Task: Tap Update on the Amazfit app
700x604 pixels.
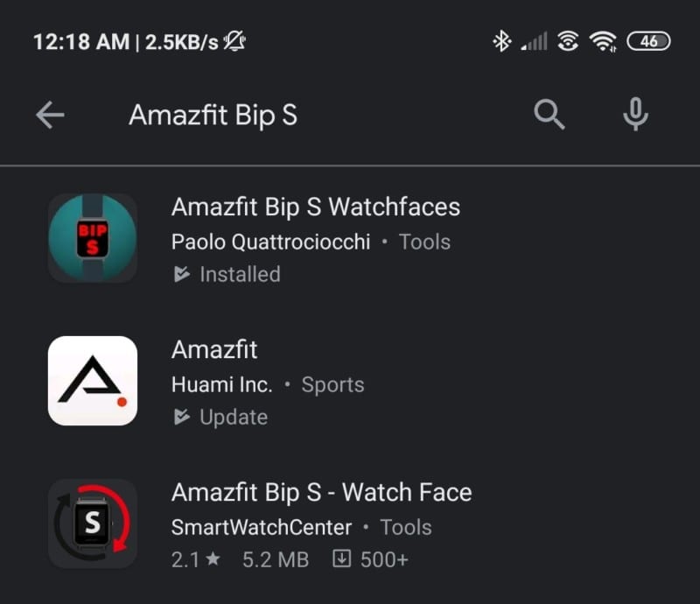Action: 234,418
